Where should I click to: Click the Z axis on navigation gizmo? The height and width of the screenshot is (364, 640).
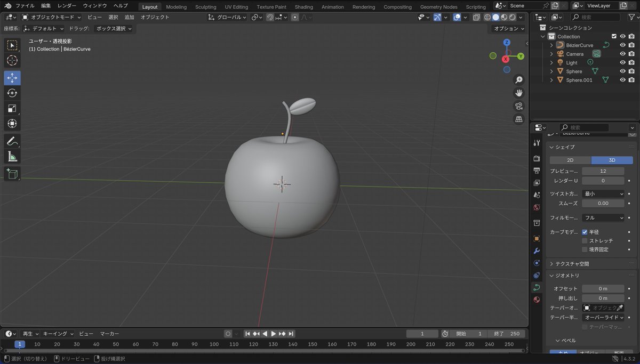pos(507,43)
